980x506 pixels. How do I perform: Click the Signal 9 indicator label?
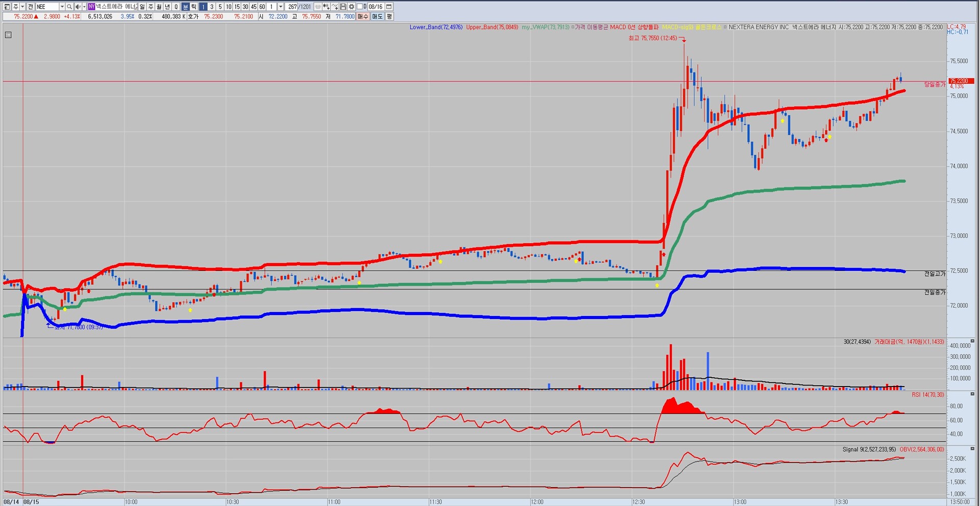[869, 449]
